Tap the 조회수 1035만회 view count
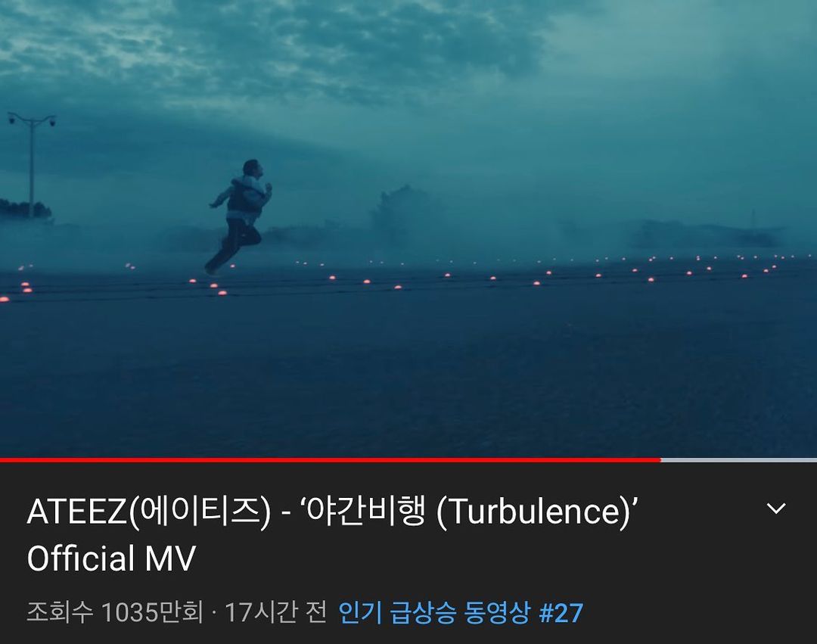 click(x=115, y=612)
